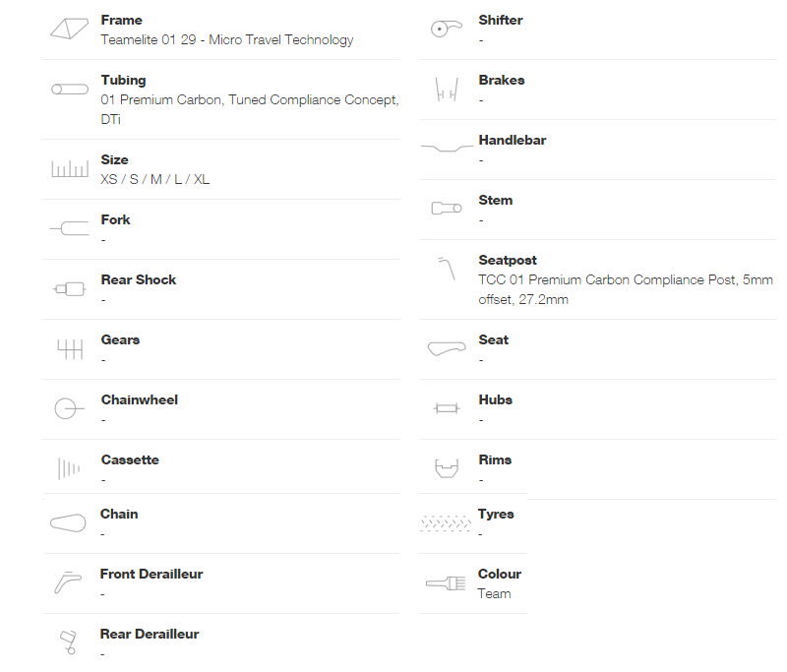
Task: Click the Fork icon
Action: coord(70,229)
